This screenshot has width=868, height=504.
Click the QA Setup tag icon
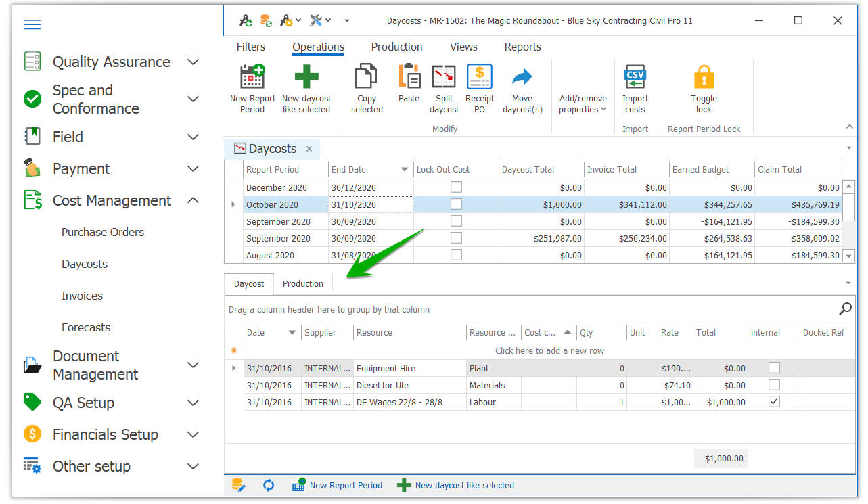(32, 403)
